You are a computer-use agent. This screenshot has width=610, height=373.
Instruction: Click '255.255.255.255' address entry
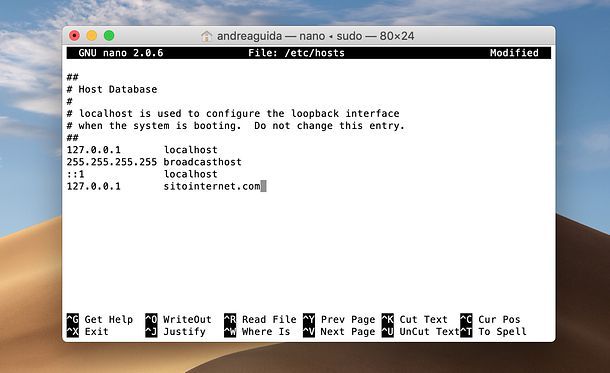tap(112, 162)
